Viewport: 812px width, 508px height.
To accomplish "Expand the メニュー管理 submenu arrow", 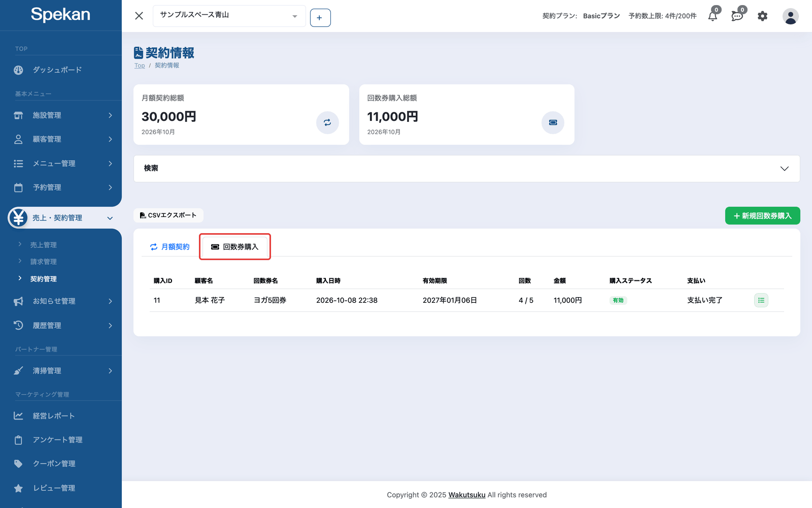I will pyautogui.click(x=110, y=164).
